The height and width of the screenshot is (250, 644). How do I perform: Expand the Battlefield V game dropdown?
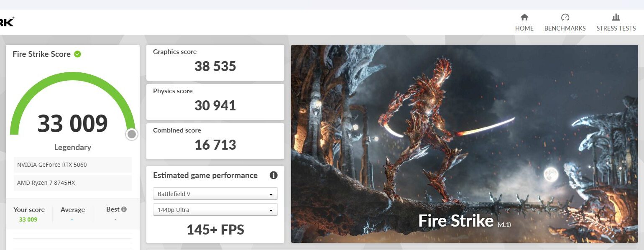click(215, 194)
